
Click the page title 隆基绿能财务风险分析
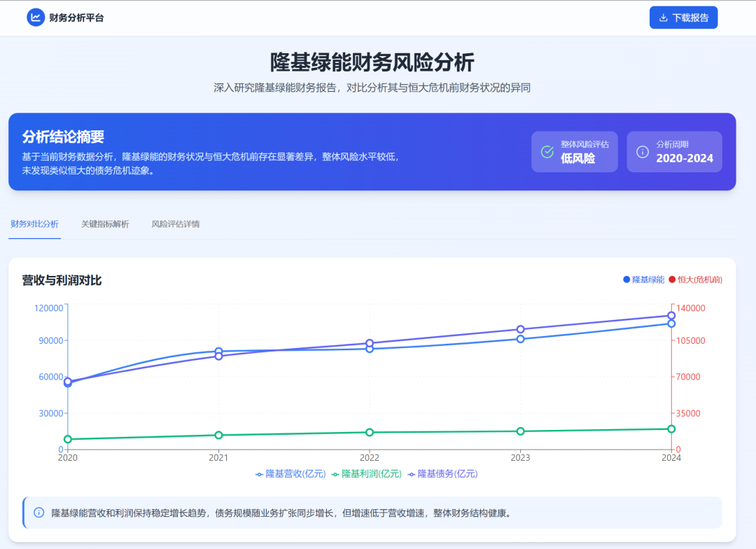[372, 62]
